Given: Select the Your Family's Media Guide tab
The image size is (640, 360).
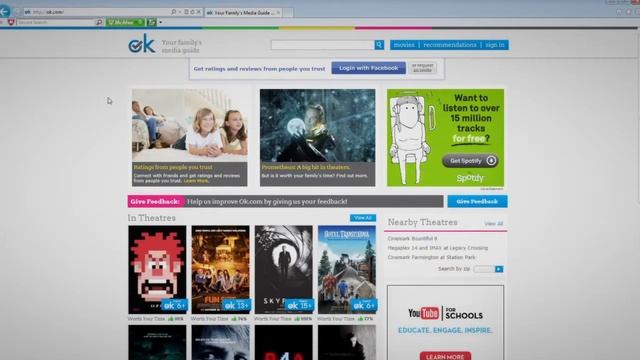Looking at the screenshot, I should [x=243, y=13].
